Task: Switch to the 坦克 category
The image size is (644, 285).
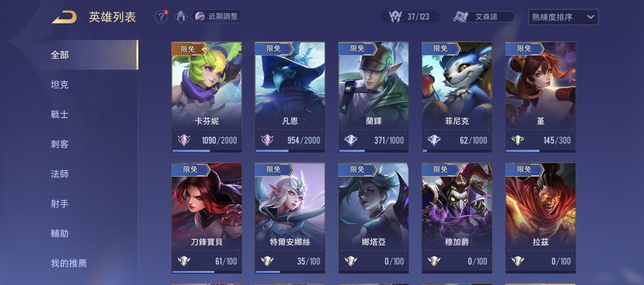Action: 59,85
